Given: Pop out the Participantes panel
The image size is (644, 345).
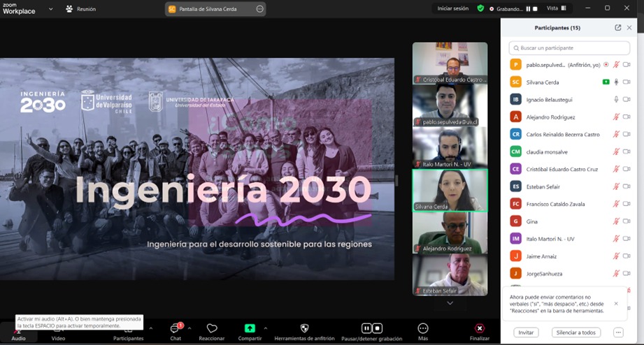Looking at the screenshot, I should pyautogui.click(x=617, y=27).
